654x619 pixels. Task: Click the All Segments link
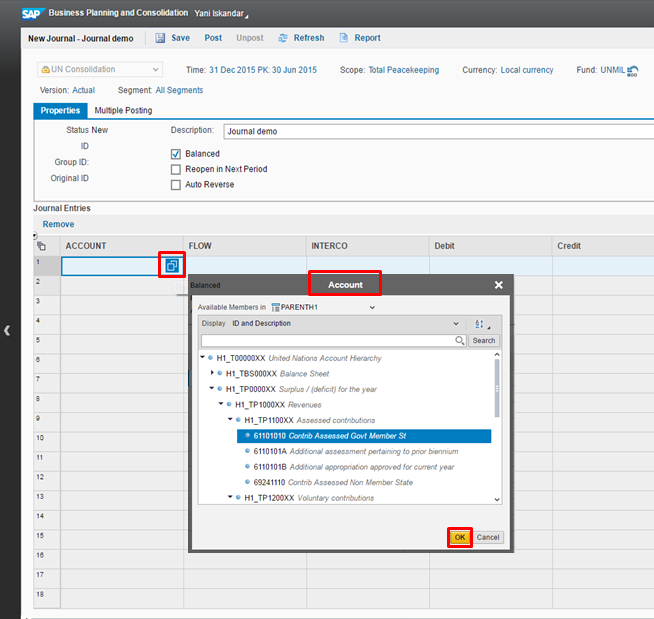pyautogui.click(x=179, y=90)
